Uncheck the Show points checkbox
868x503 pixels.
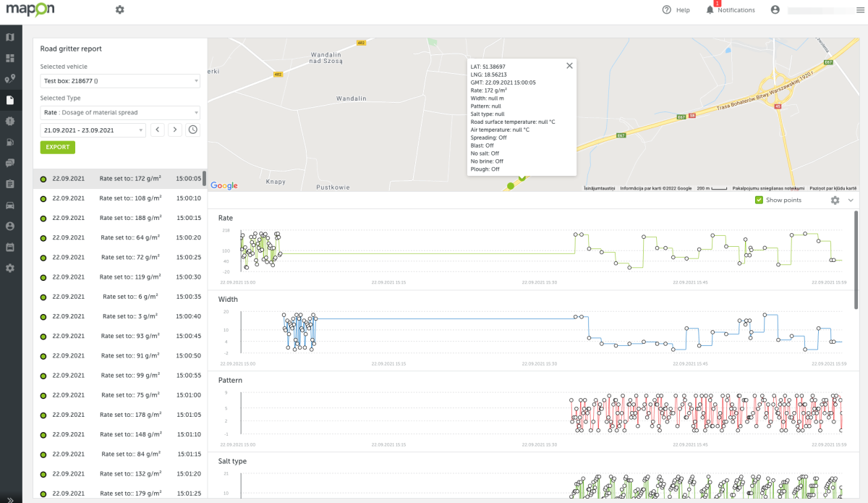point(759,200)
